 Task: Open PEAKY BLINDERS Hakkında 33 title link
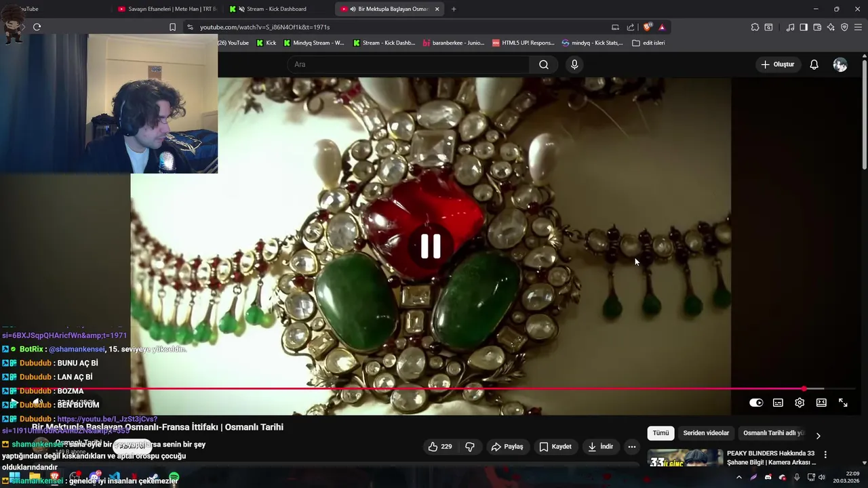click(x=771, y=457)
